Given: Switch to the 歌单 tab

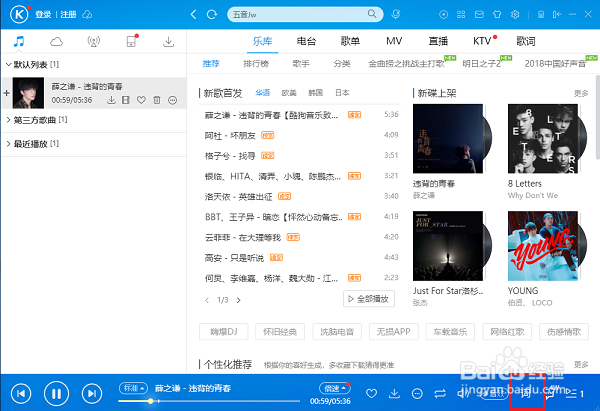Looking at the screenshot, I should coord(350,41).
